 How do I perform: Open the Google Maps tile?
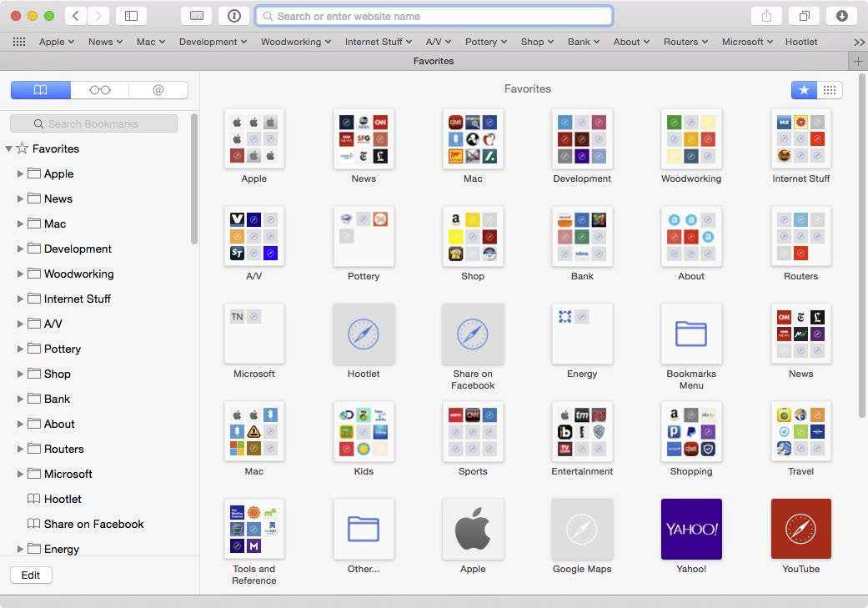pos(582,529)
